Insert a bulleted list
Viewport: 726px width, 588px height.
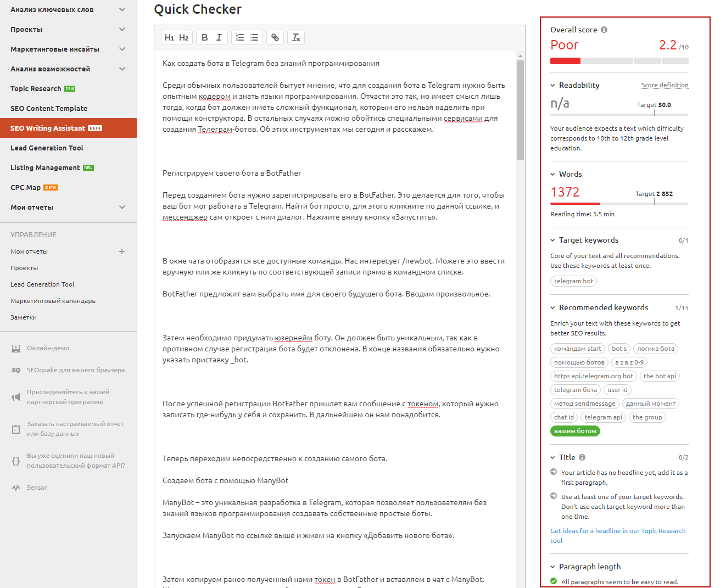coord(254,37)
